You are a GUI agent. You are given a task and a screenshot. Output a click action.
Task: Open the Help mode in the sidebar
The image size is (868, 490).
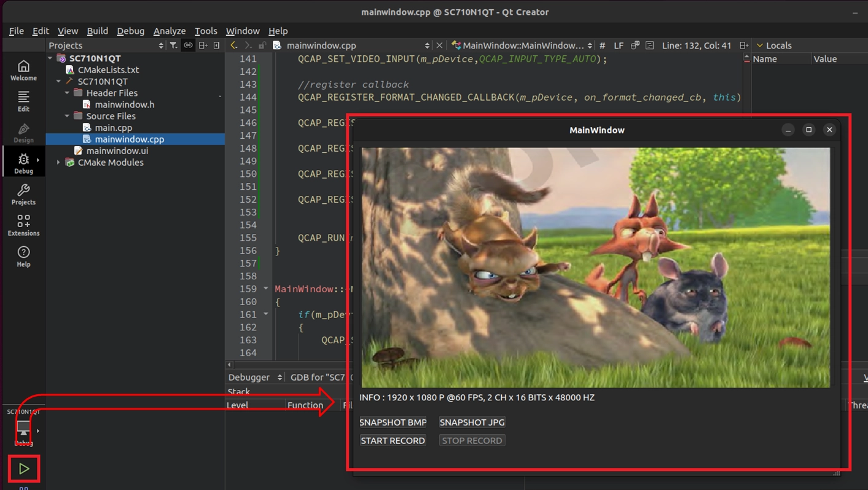(23, 256)
